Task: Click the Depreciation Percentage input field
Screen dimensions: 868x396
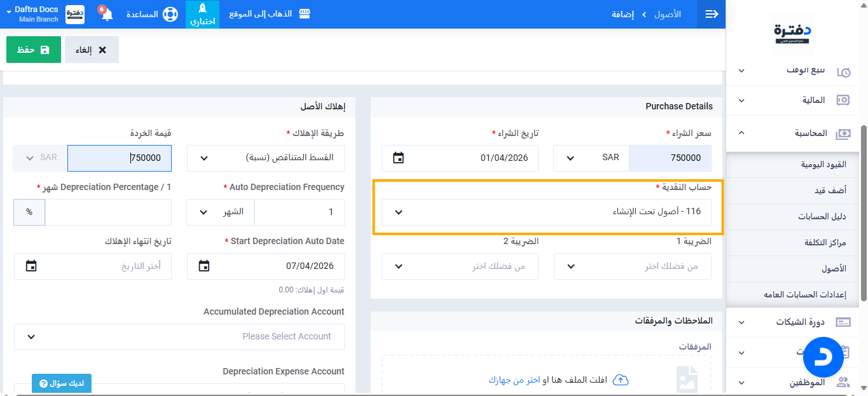Action: tap(108, 212)
